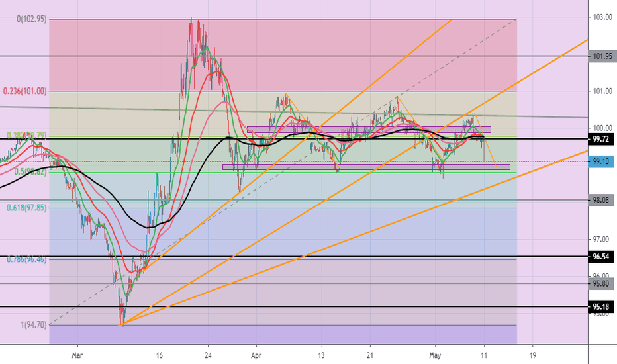Viewport: 617px width, 364px height.
Task: Click the 0.5 Fibonacci level label
Action: [x=30, y=172]
